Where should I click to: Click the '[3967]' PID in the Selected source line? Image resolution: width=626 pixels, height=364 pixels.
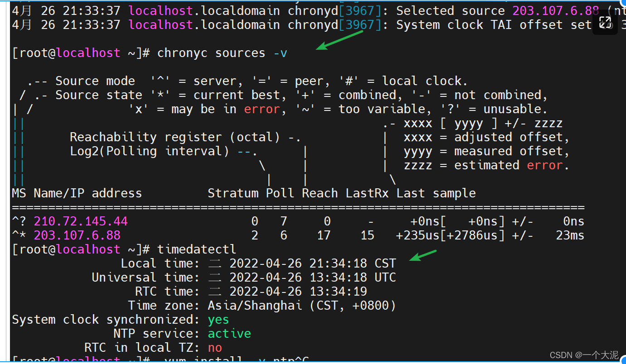360,11
